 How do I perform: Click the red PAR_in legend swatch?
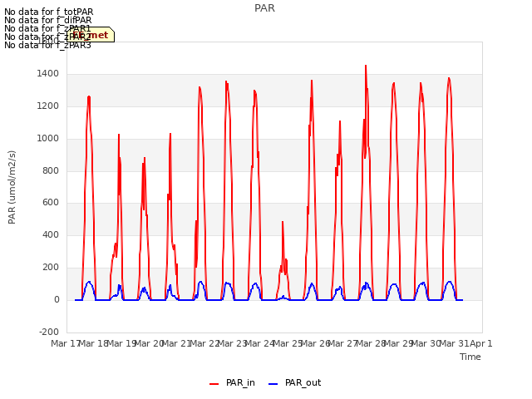pyautogui.click(x=214, y=384)
